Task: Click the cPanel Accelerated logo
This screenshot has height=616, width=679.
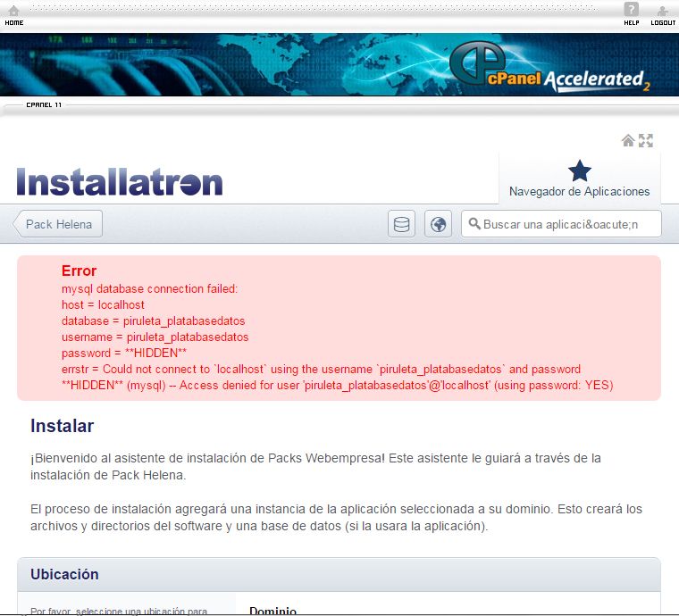Action: coord(549,68)
